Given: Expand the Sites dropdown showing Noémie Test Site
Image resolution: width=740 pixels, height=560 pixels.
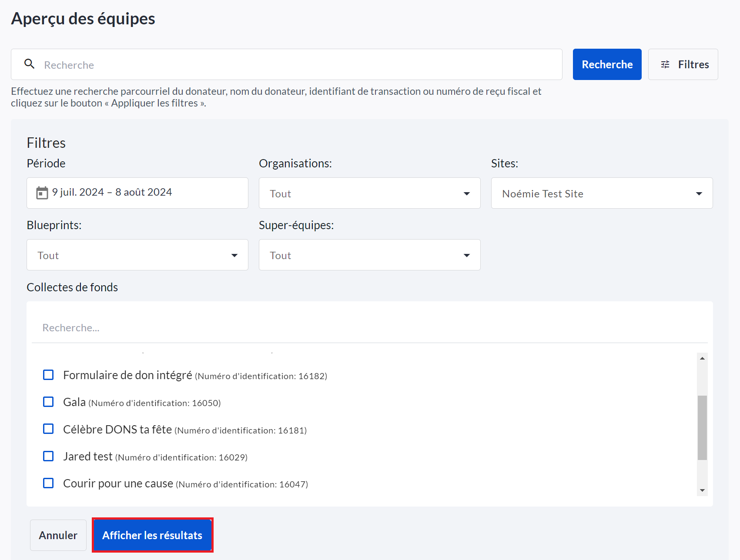Looking at the screenshot, I should 602,193.
